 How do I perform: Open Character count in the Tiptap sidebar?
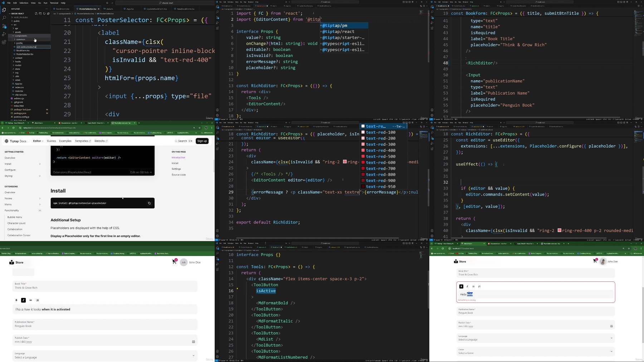pos(16,223)
